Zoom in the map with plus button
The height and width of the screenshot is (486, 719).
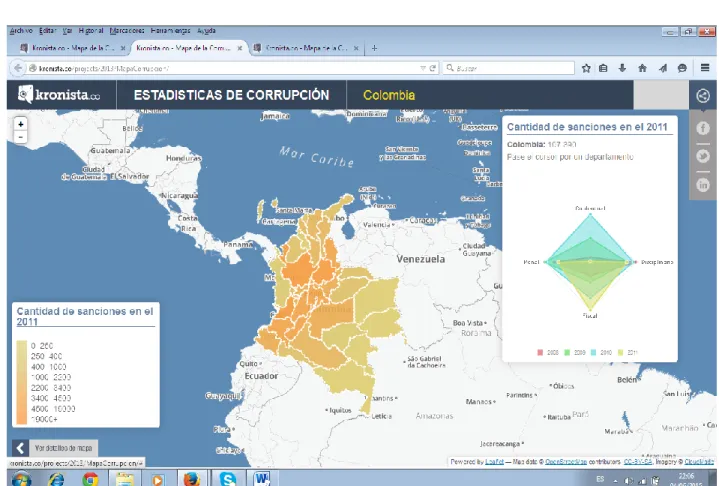(20, 124)
